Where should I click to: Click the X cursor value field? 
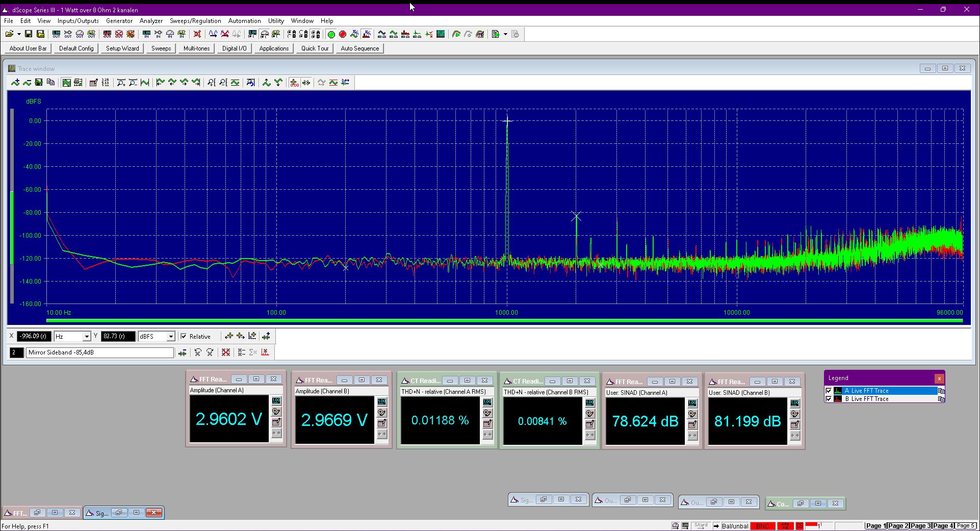(34, 337)
